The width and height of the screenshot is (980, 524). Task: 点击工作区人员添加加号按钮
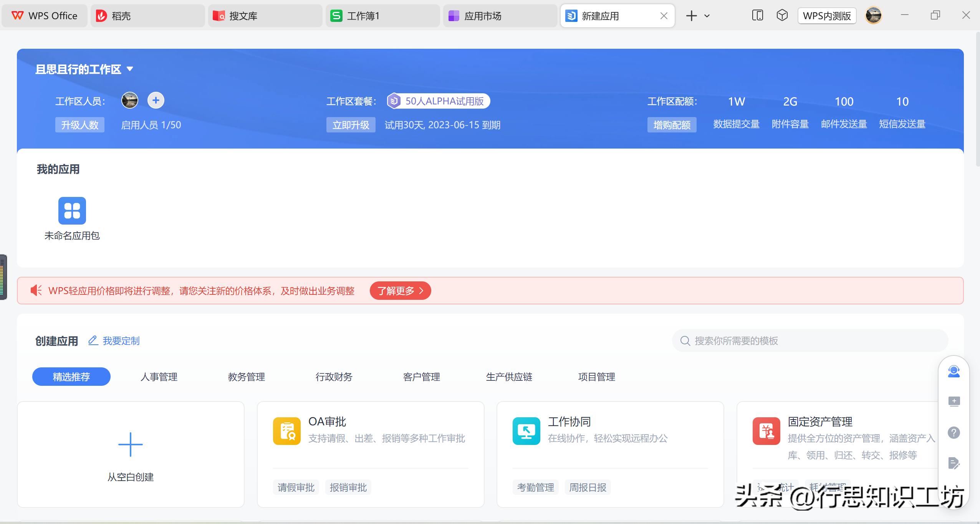155,100
